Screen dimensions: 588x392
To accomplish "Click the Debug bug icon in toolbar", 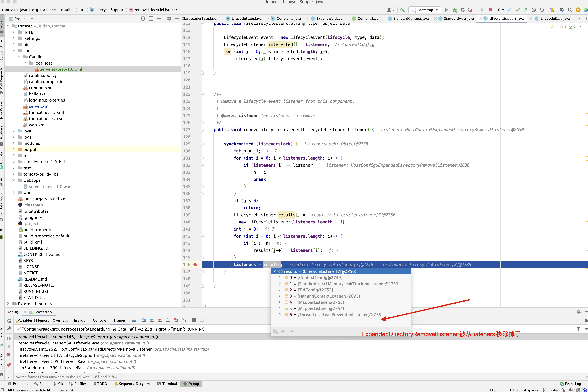I will coord(455,10).
